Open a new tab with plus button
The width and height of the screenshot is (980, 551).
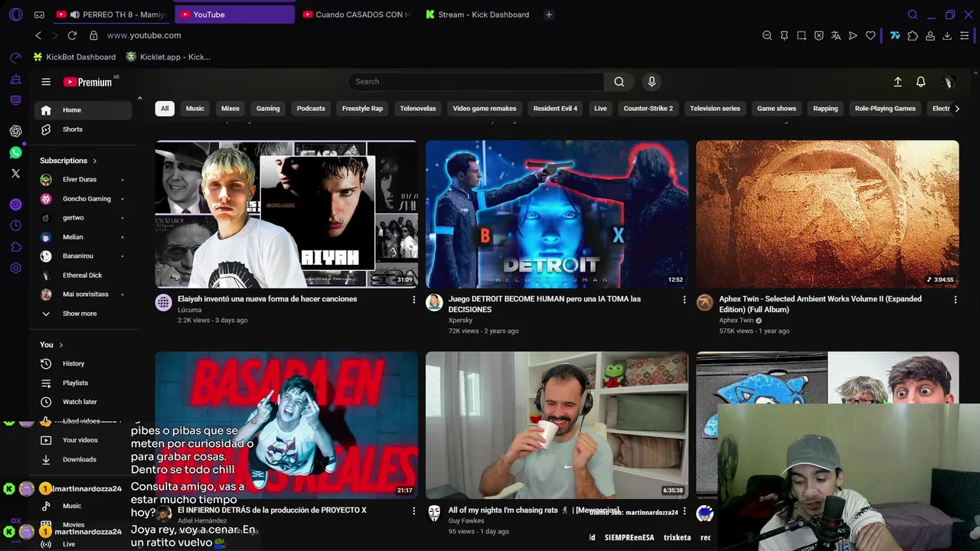tap(549, 15)
